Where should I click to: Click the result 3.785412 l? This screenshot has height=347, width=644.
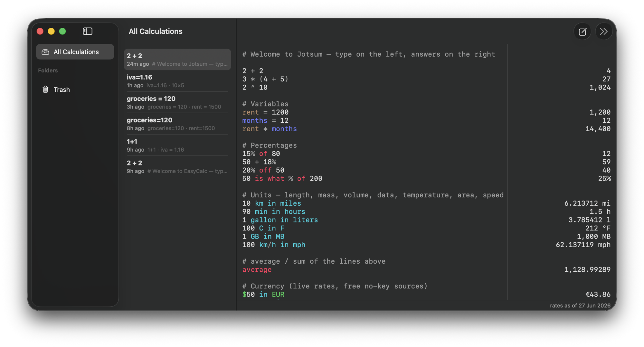click(590, 220)
